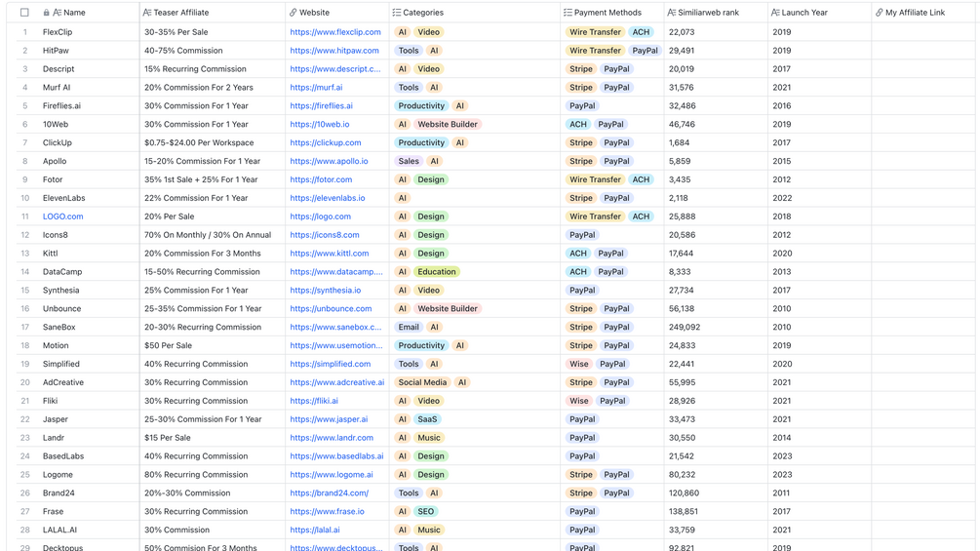Click the Social Media tag for AdCreative

422,382
